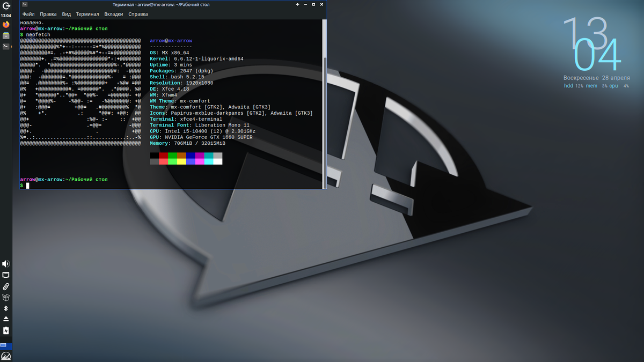Click the terminal window scrollbar
This screenshot has width=644, height=362.
323,107
